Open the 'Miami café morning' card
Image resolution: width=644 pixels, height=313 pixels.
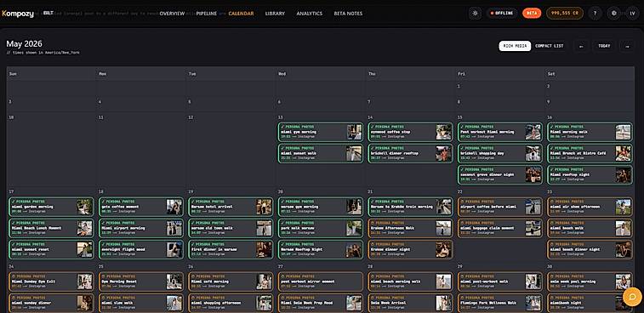point(231,282)
